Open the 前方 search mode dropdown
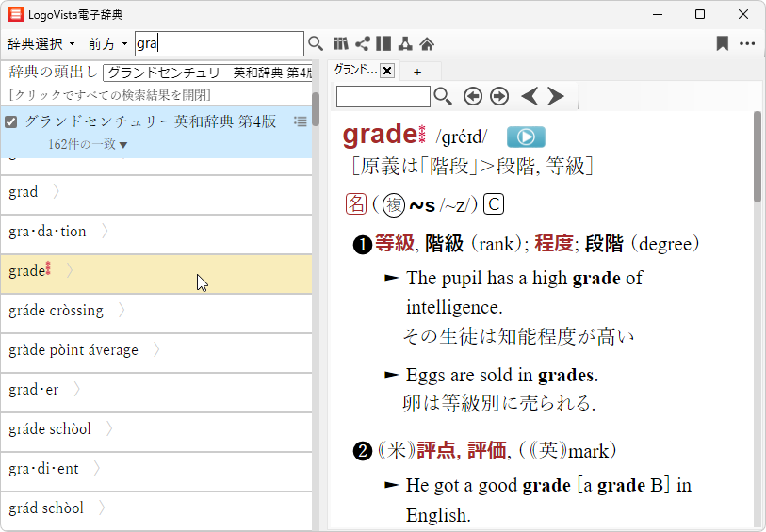766x532 pixels. coord(107,43)
